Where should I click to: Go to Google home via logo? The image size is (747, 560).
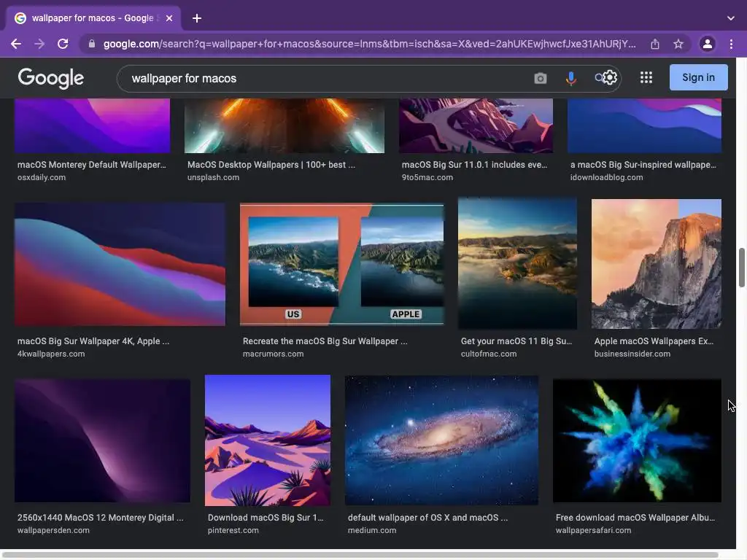(x=51, y=78)
